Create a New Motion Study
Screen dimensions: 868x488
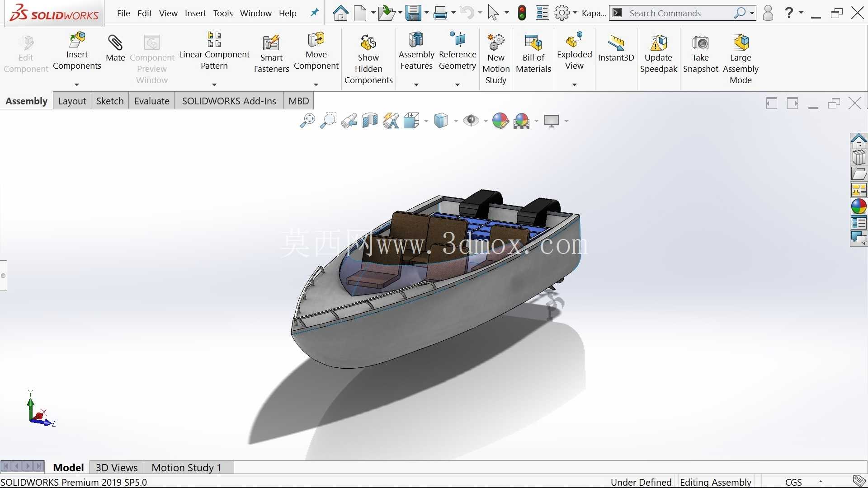[x=496, y=60]
